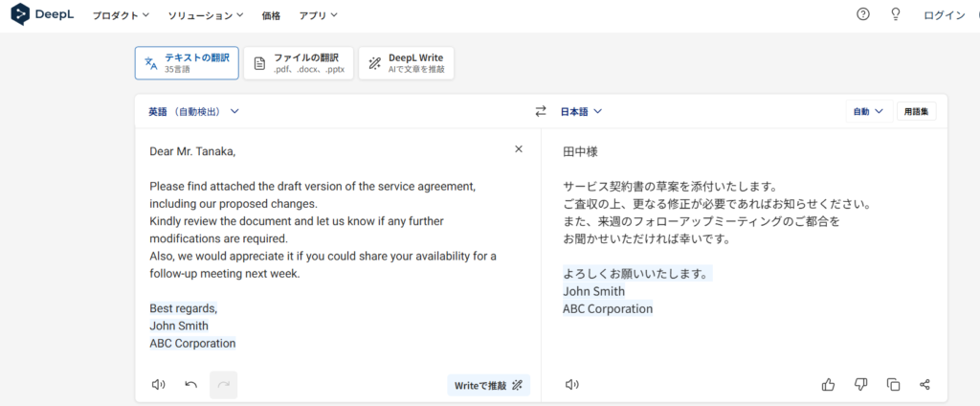Click the lightbulb tips icon
This screenshot has height=406, width=980.
tap(896, 14)
